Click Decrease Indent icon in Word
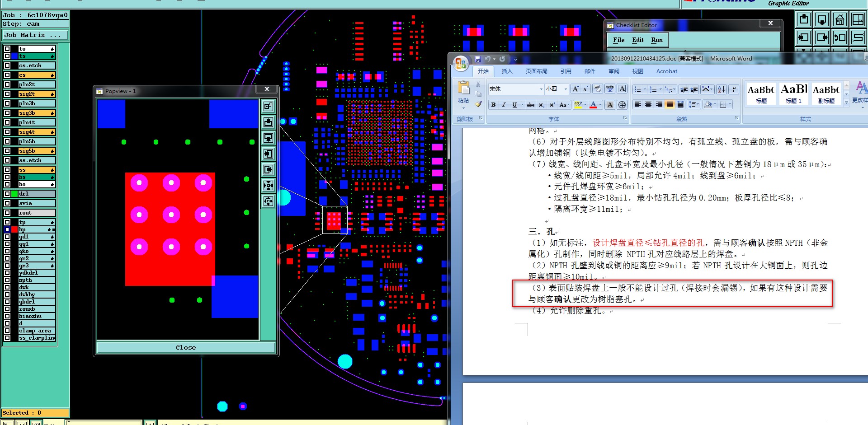The image size is (868, 425). pos(684,89)
